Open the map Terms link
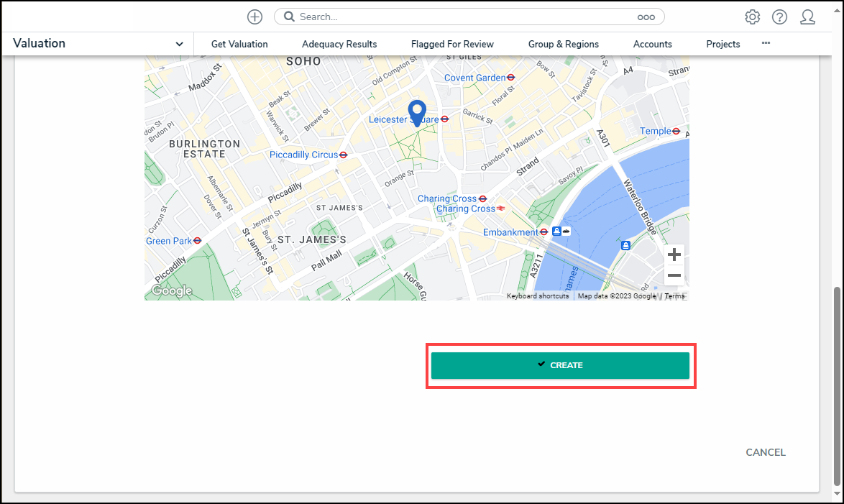844x504 pixels. click(674, 296)
